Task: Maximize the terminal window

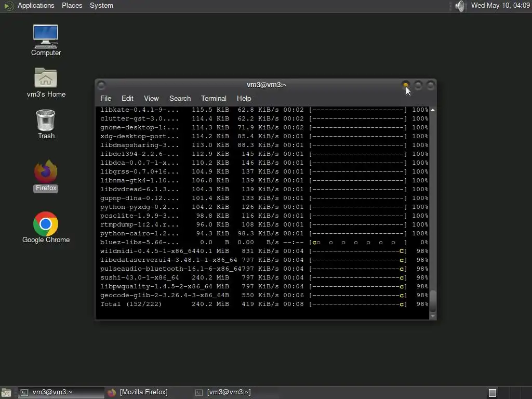Action: point(418,85)
